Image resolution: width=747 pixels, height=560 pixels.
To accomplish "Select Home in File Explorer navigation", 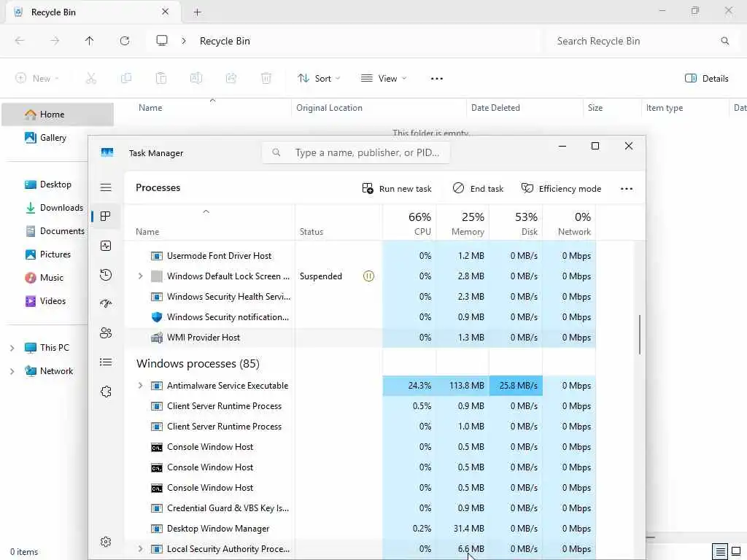I will [58, 114].
